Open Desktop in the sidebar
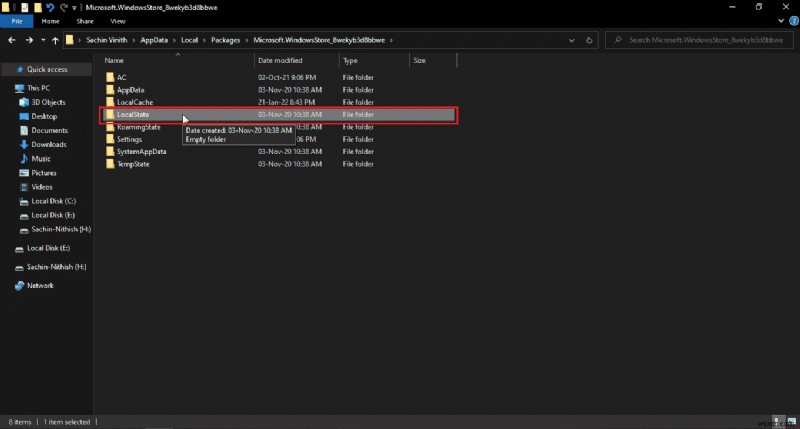Screen dimensions: 800x429 pyautogui.click(x=44, y=116)
